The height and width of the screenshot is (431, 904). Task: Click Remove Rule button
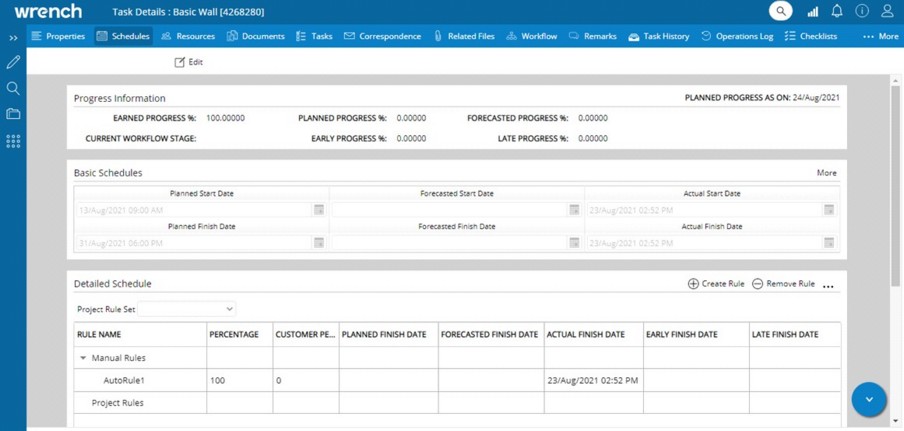pos(783,284)
